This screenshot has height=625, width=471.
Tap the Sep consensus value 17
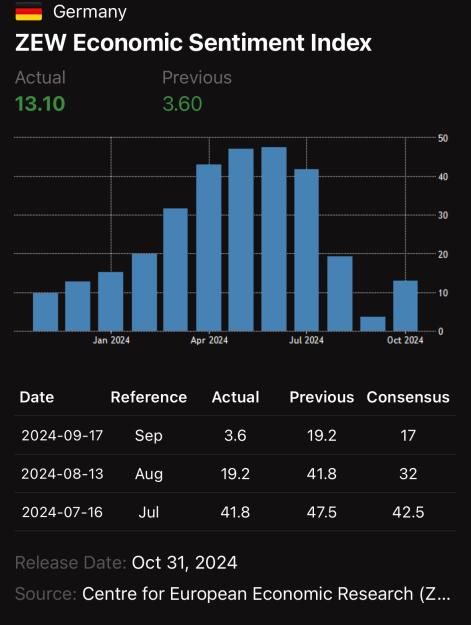click(408, 435)
